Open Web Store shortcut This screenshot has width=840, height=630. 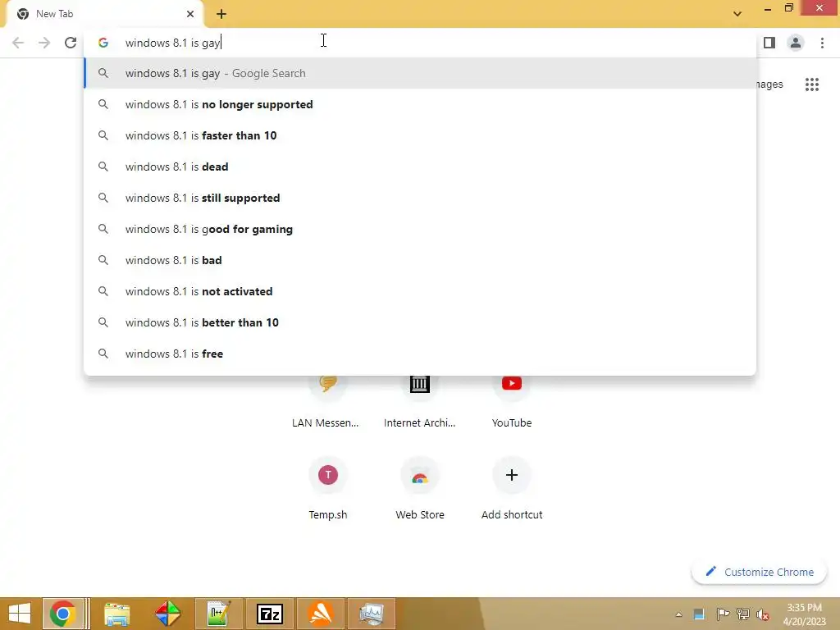coord(419,487)
